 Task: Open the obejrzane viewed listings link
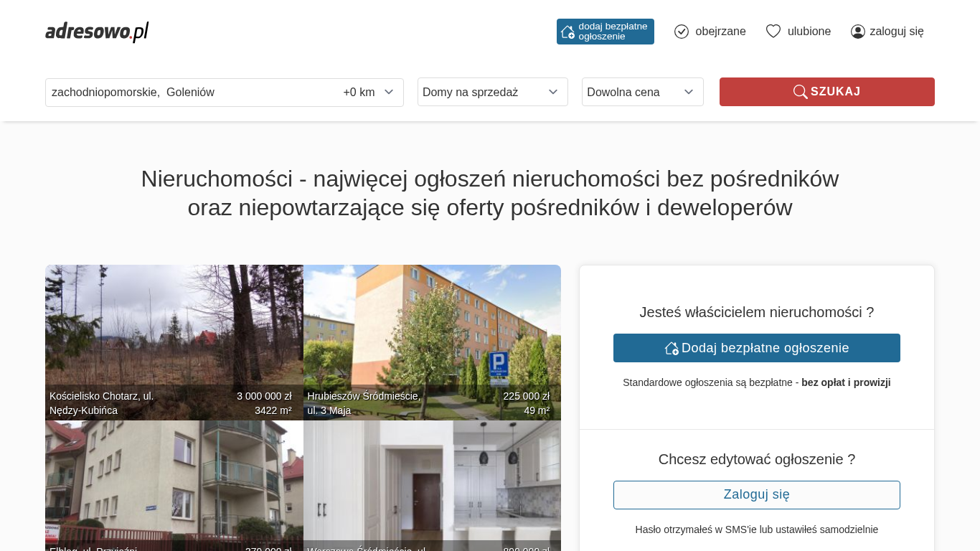pos(720,32)
